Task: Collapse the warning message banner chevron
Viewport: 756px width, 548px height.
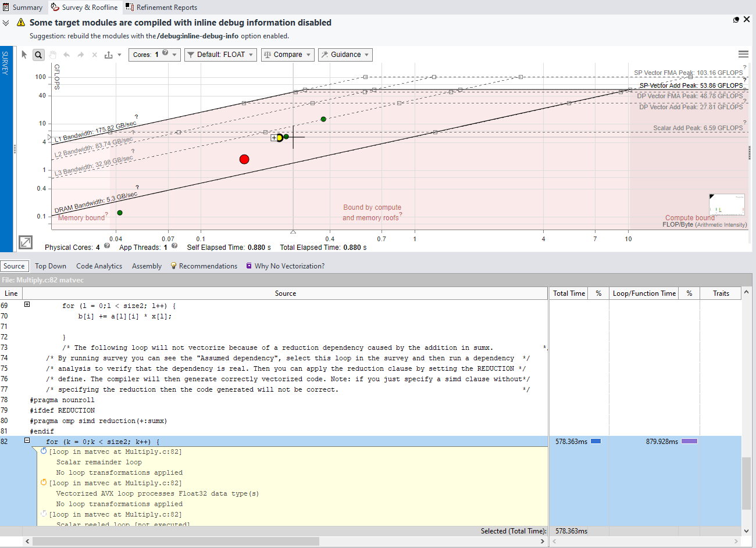Action: [x=6, y=23]
